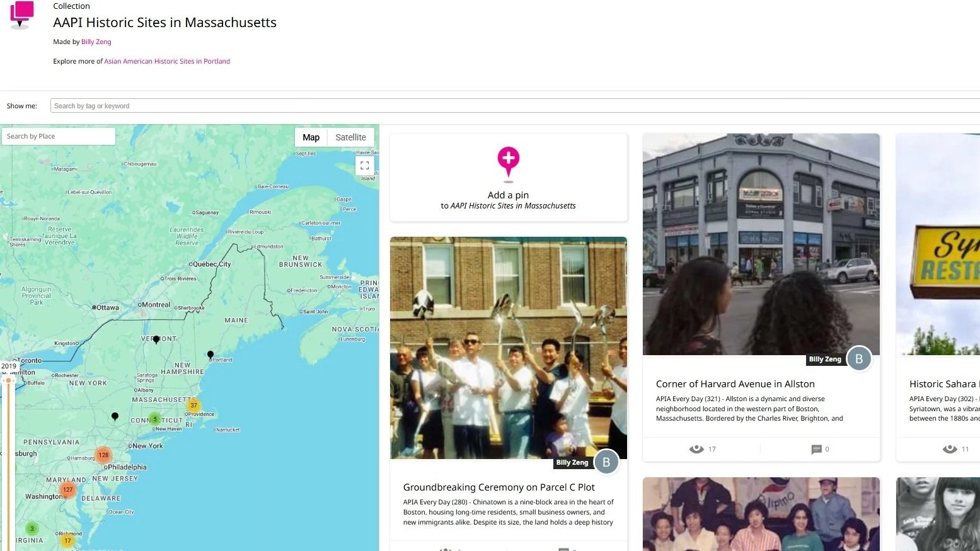Click the 2019 year label on timeline
980x551 pixels.
click(9, 366)
